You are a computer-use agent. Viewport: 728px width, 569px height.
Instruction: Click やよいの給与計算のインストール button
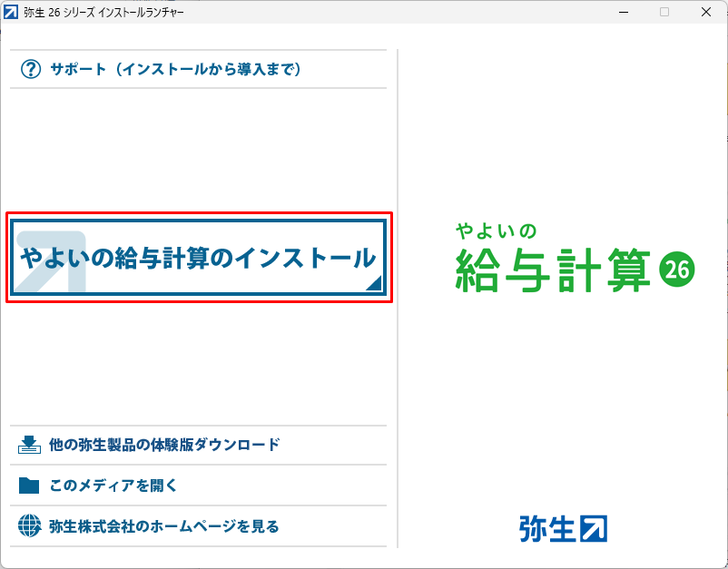tap(199, 258)
